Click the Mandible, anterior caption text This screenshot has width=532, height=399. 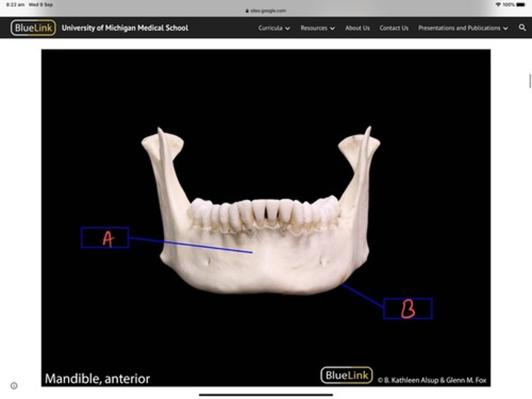pos(98,379)
